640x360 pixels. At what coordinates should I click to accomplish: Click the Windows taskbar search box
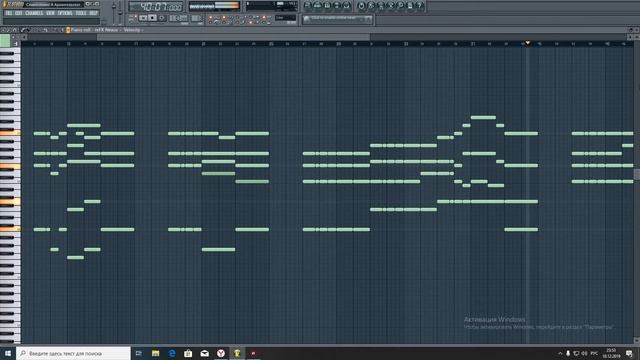coord(73,353)
